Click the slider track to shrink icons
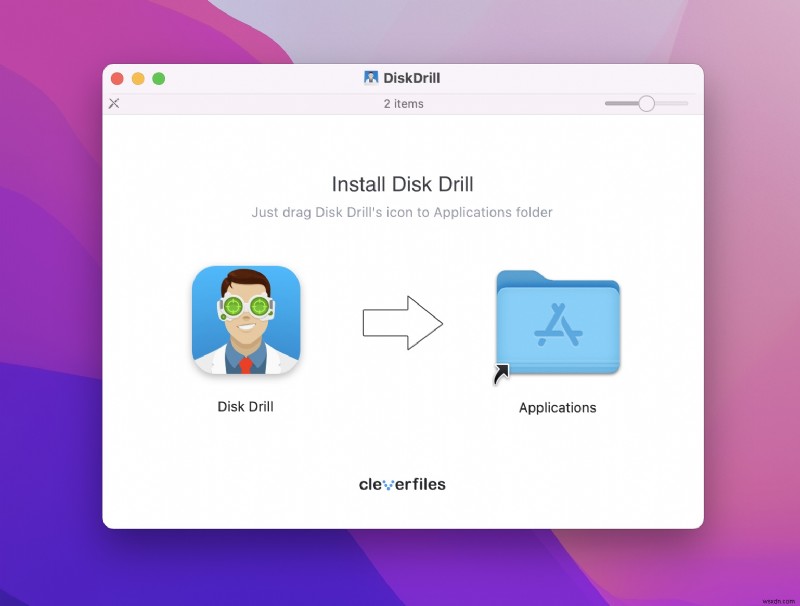The height and width of the screenshot is (606, 800). [620, 103]
